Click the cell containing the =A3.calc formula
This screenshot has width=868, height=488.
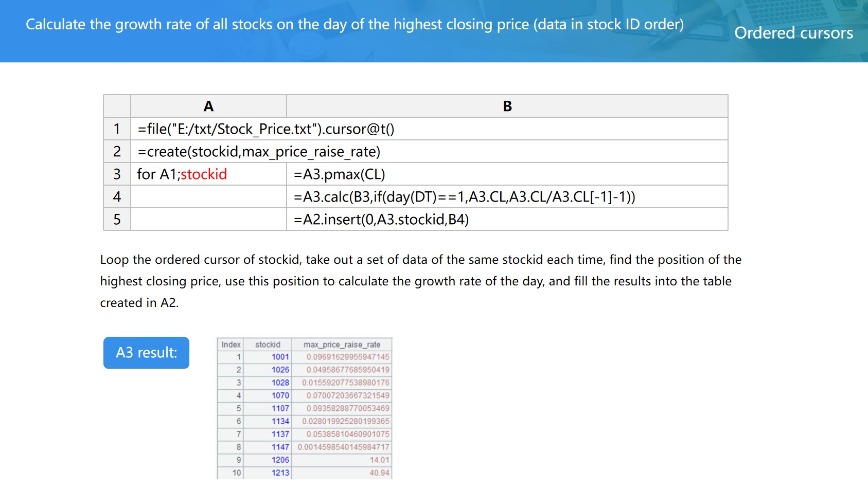(x=464, y=197)
